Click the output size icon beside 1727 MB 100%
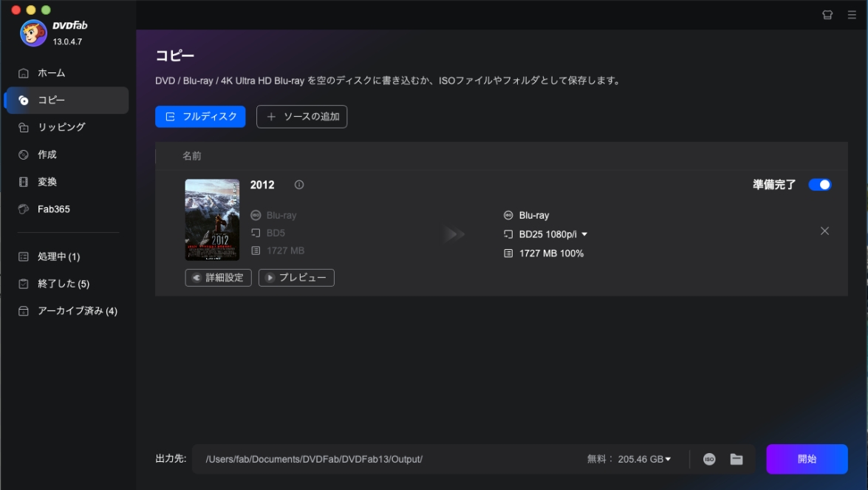 pyautogui.click(x=508, y=253)
